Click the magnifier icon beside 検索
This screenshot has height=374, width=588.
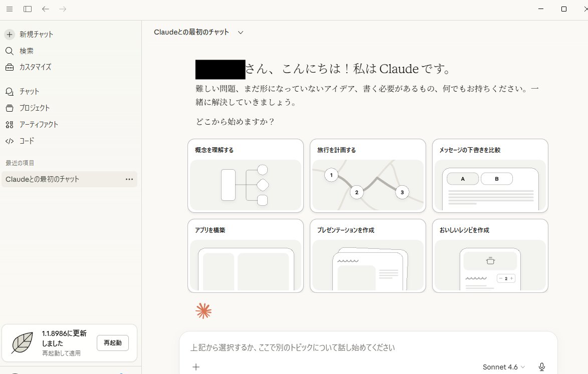10,51
